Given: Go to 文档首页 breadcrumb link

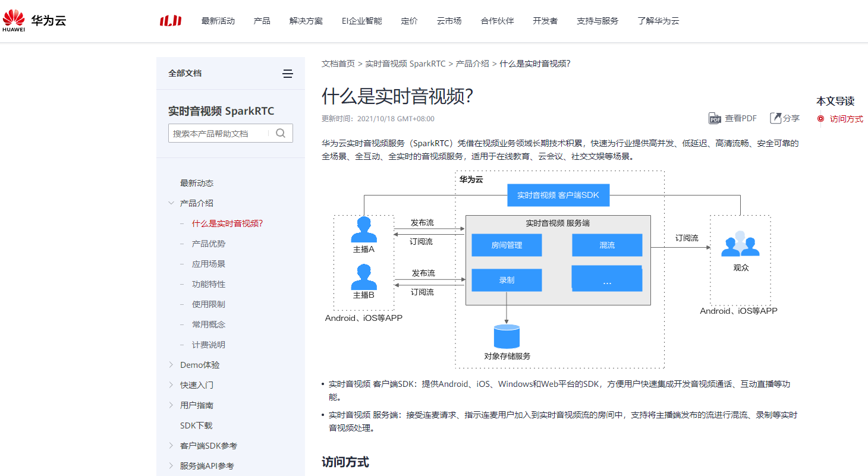Looking at the screenshot, I should pos(338,64).
